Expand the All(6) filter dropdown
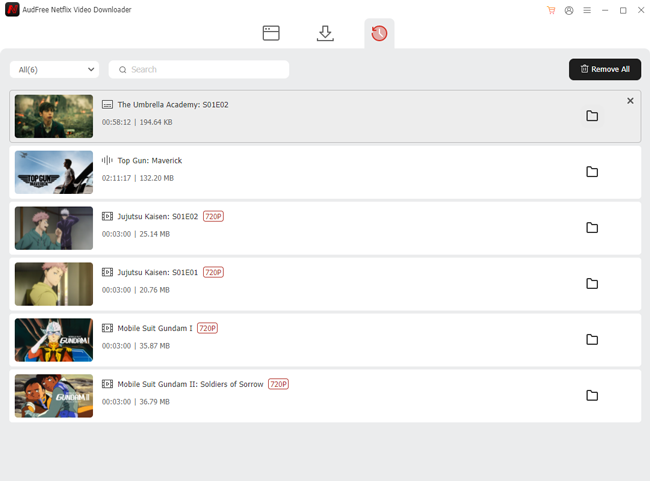Viewport: 650px width, 481px height. pos(55,70)
